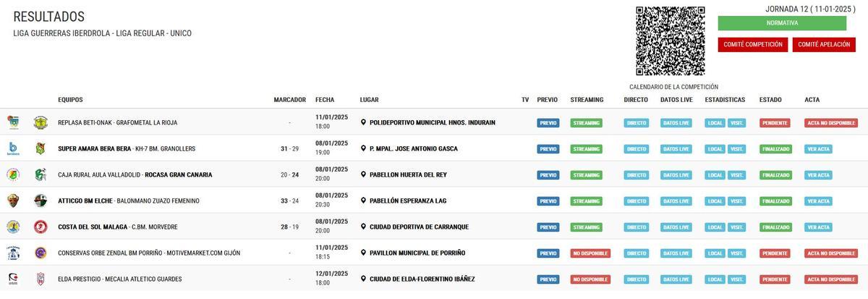Click the Calendario de la Competición label

(x=673, y=87)
